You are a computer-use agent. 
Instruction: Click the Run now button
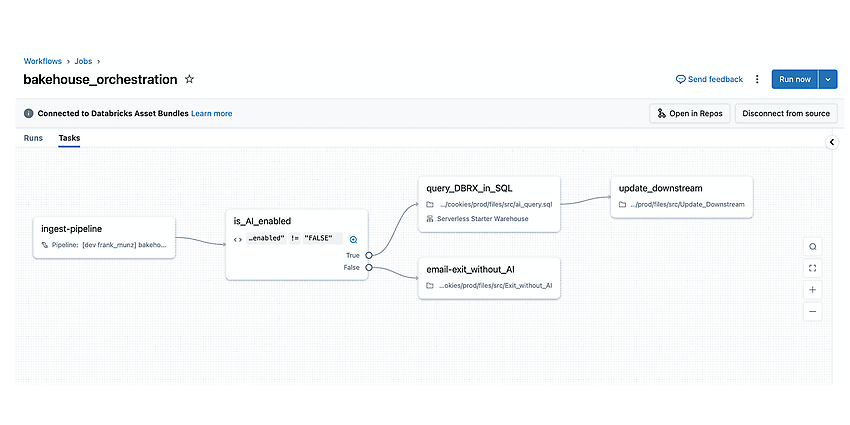795,79
